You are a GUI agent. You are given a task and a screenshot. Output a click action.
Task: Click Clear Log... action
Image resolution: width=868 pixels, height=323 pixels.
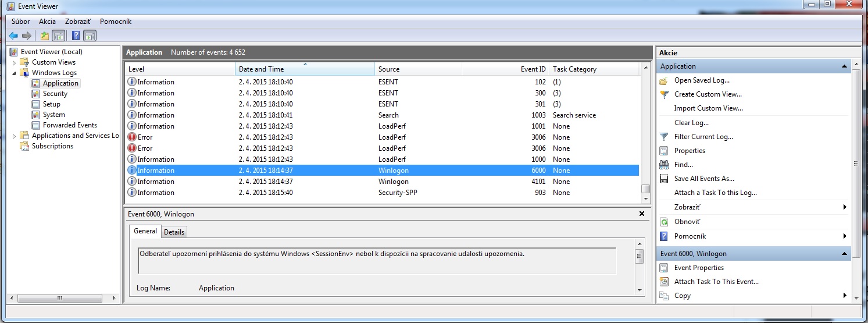coord(691,123)
